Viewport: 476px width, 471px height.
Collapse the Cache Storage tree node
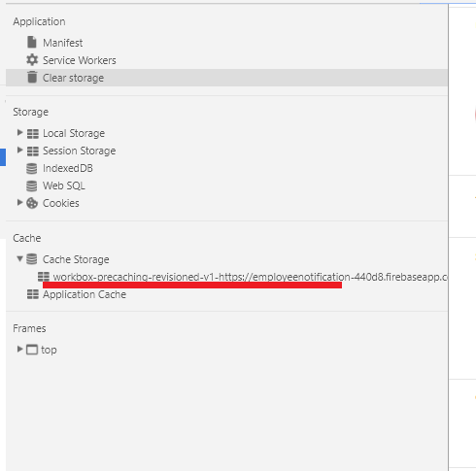tap(19, 258)
